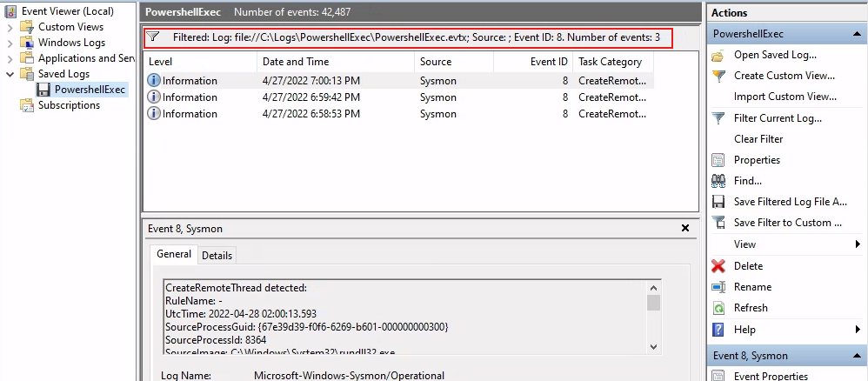Image resolution: width=868 pixels, height=381 pixels.
Task: Click the Subscriptions folder icon
Action: [x=27, y=105]
